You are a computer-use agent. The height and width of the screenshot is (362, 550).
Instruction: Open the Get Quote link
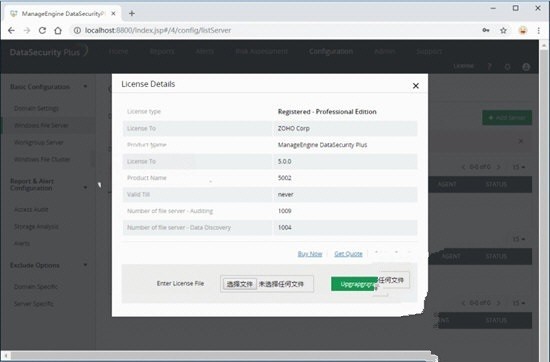click(348, 254)
